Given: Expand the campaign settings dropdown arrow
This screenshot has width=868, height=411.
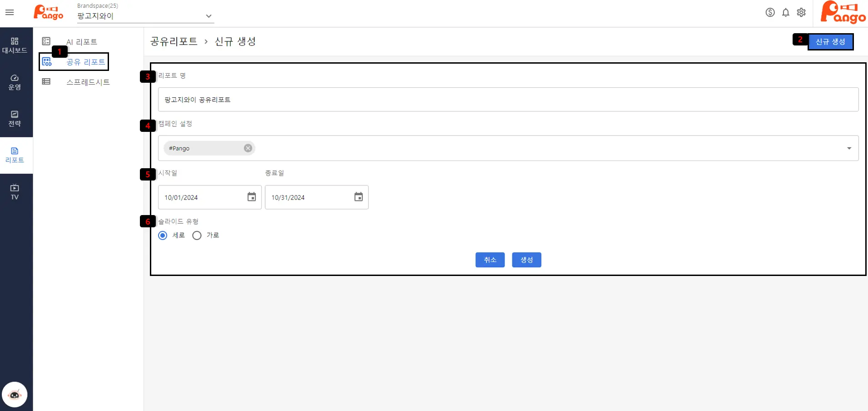Looking at the screenshot, I should (849, 148).
